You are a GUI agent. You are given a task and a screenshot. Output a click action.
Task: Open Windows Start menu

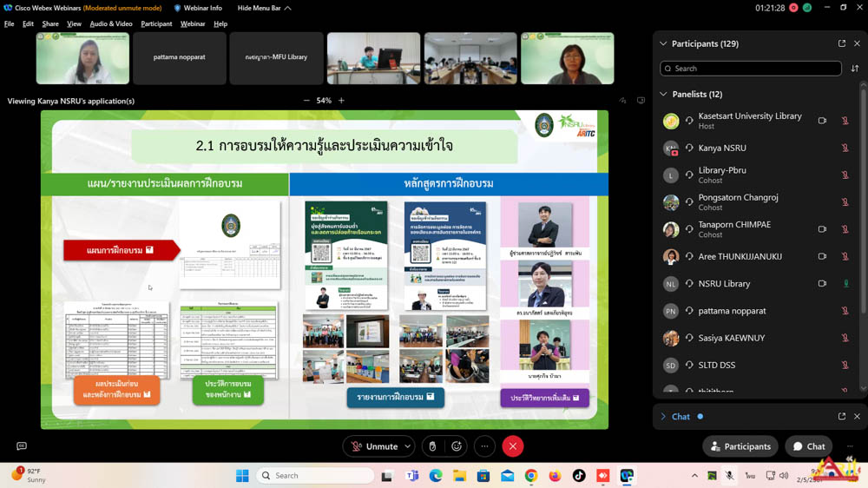coord(242,475)
